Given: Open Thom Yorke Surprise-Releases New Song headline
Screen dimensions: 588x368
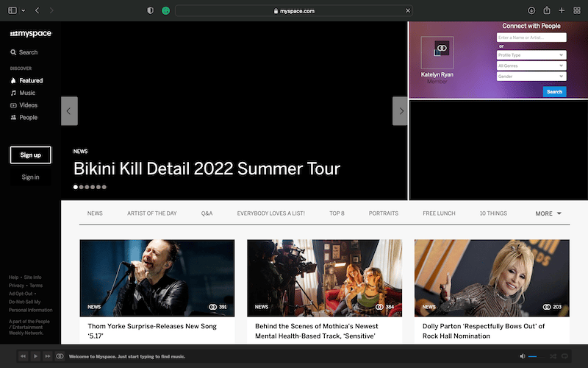Looking at the screenshot, I should pyautogui.click(x=152, y=330).
